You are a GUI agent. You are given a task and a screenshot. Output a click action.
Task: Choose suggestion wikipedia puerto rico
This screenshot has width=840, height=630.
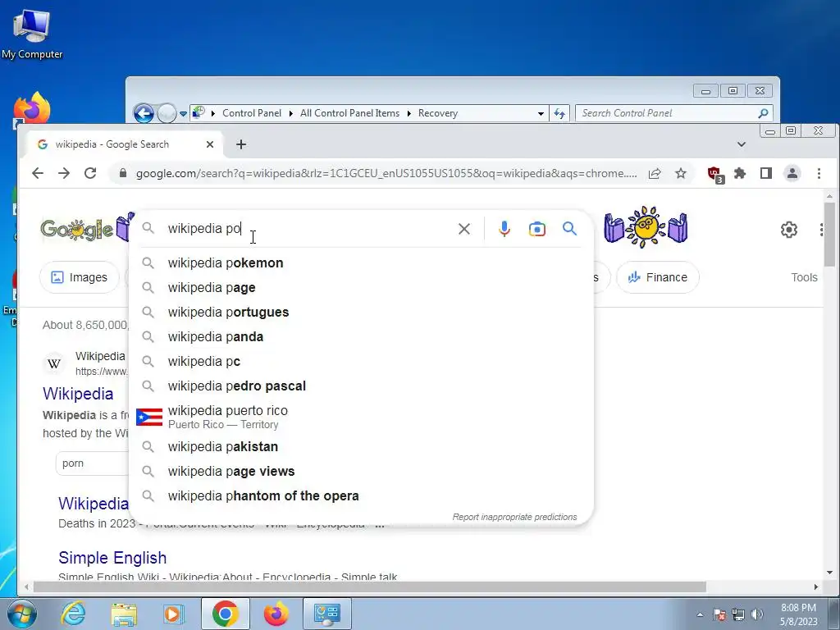coord(362,417)
